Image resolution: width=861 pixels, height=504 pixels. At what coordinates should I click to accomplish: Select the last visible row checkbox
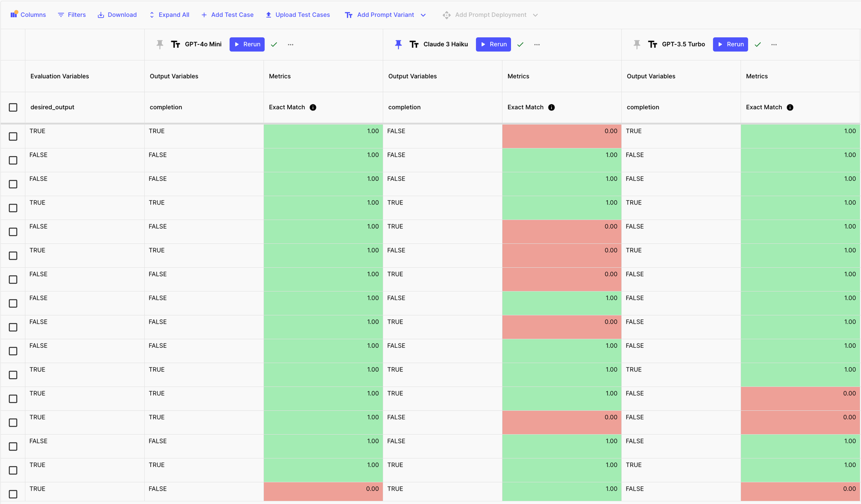click(x=13, y=494)
